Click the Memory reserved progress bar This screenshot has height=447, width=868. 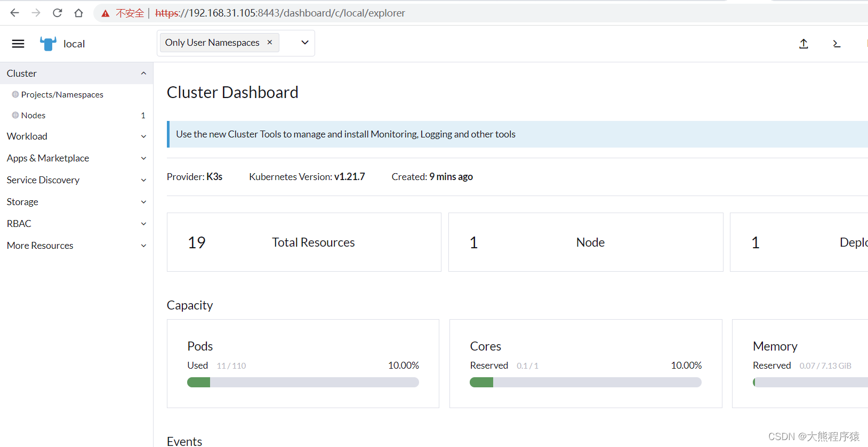click(810, 382)
